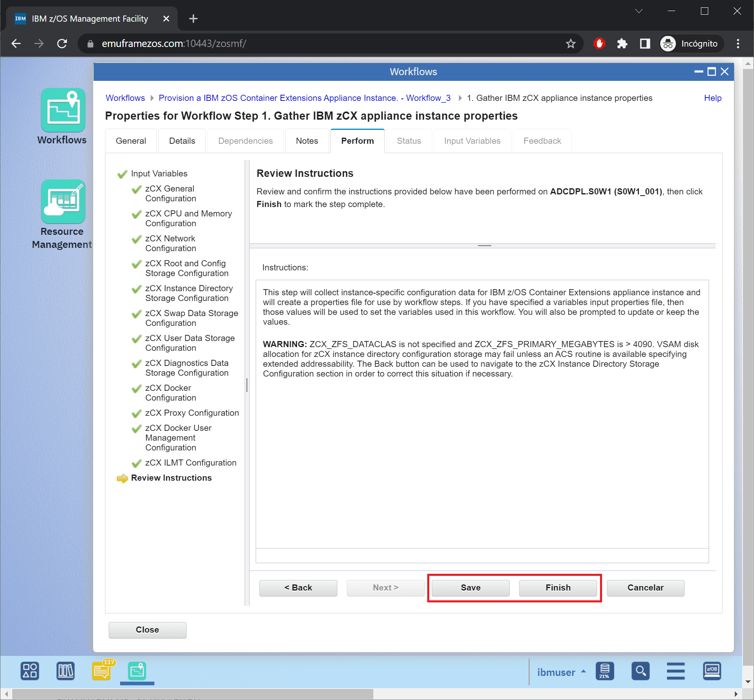754x700 pixels.
Task: Expand the browser tab search chevron
Action: pyautogui.click(x=639, y=11)
